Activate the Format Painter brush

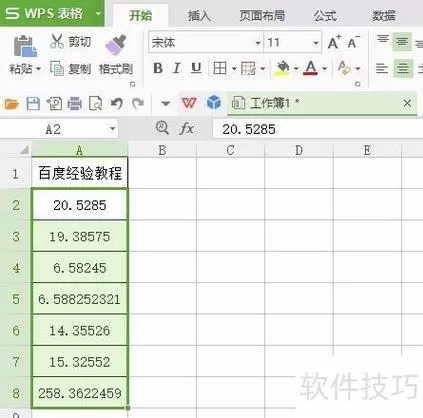116,44
